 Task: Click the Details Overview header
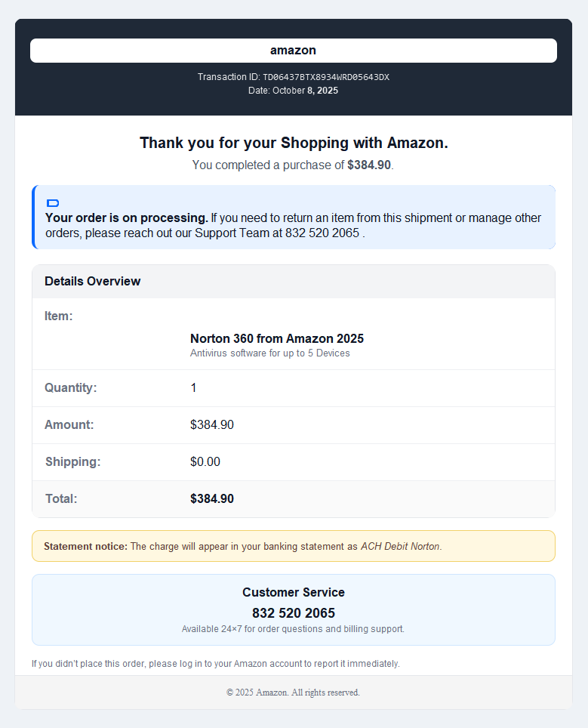(x=93, y=282)
